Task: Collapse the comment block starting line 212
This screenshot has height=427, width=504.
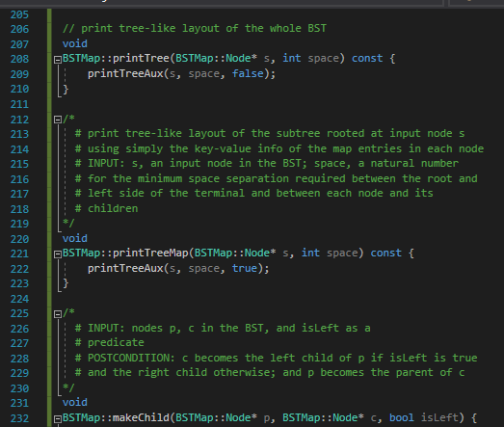Action: click(x=58, y=120)
